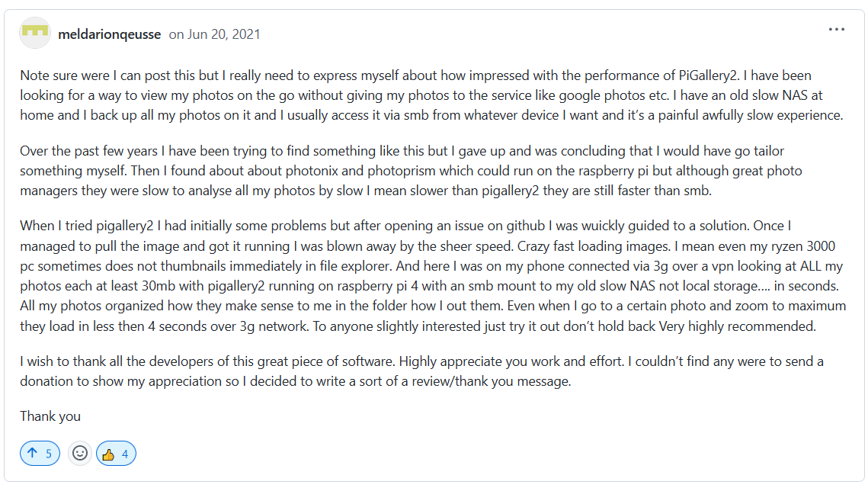Click the thumbs-up reaction count 4

pyautogui.click(x=125, y=454)
